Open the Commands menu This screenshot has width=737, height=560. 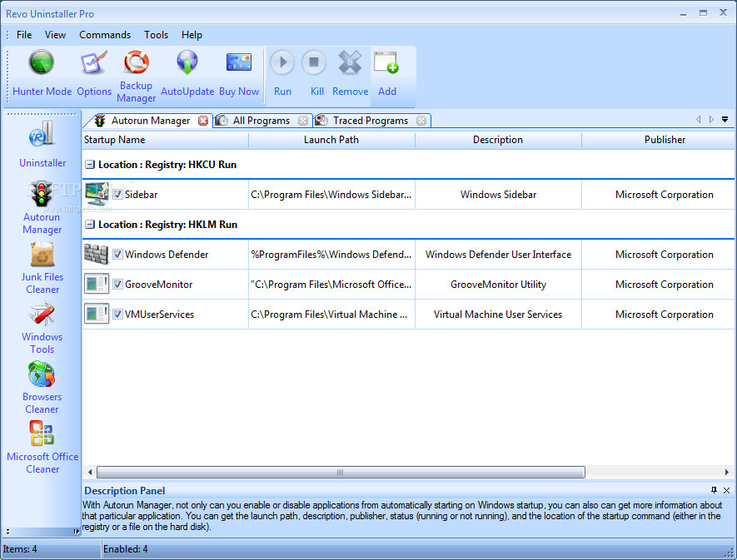click(105, 35)
